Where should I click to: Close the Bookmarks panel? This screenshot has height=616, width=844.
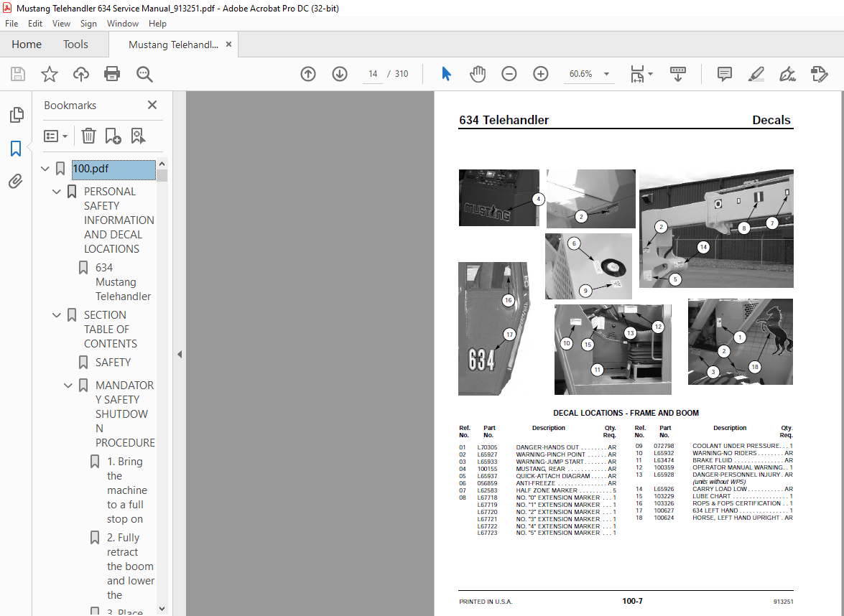tap(152, 105)
